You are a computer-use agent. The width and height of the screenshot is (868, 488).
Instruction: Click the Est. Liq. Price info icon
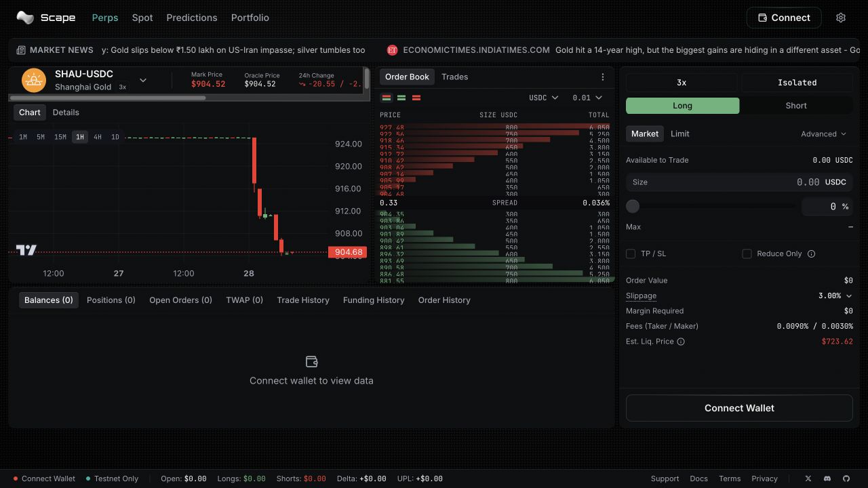pyautogui.click(x=681, y=342)
